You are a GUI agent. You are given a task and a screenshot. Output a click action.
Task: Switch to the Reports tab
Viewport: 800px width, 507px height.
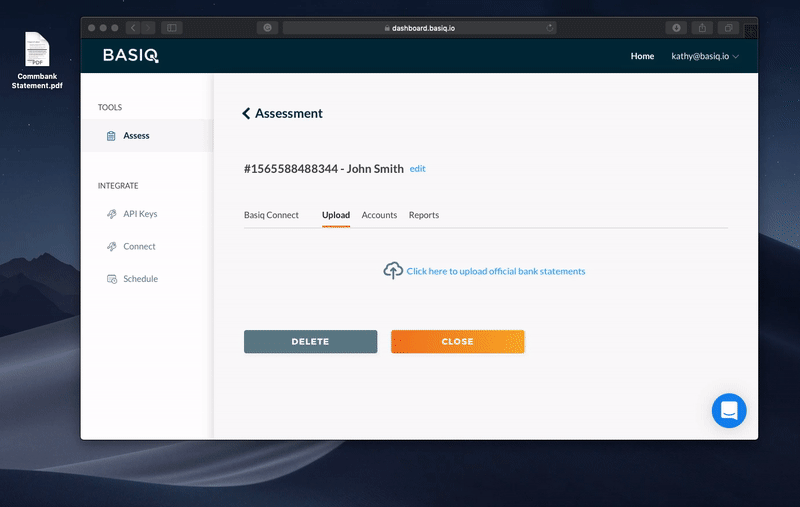point(423,215)
